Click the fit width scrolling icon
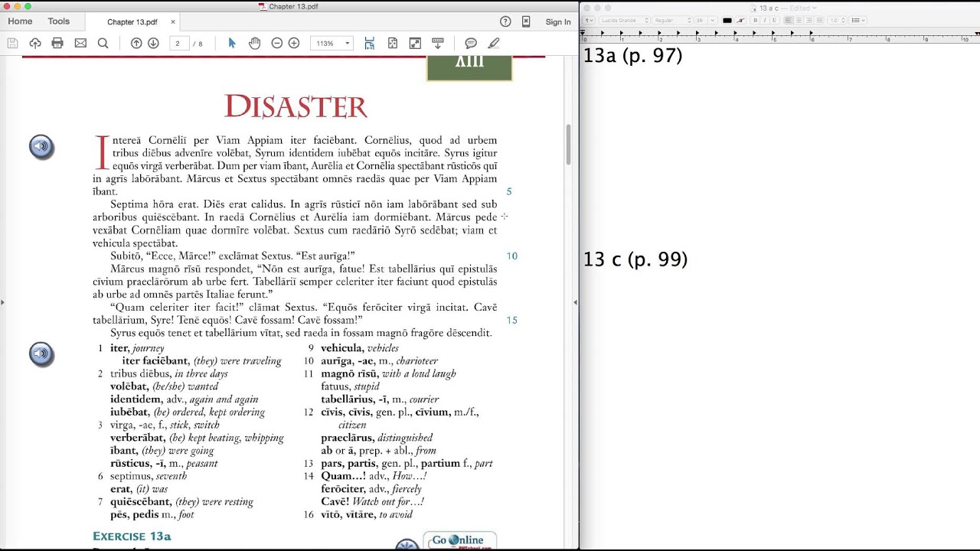The image size is (980, 551). (369, 44)
